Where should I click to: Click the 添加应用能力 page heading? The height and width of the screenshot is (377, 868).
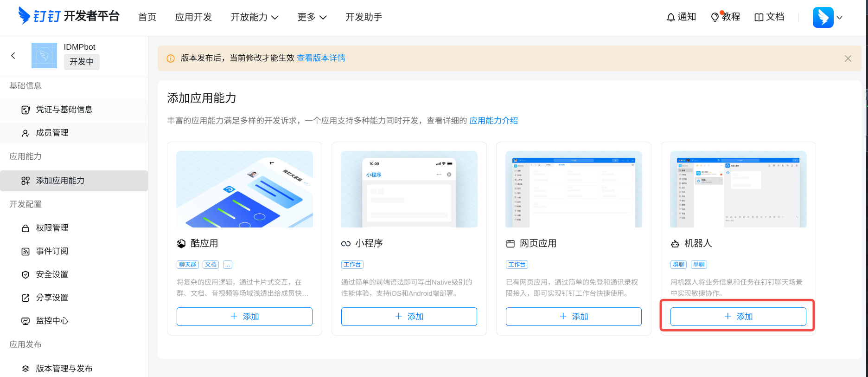pos(202,98)
